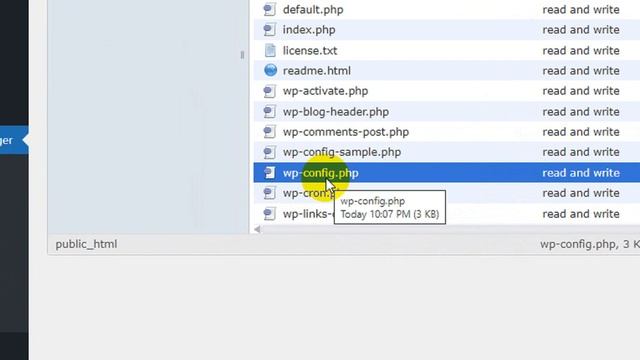Click the wp-blog-header.php file icon

point(269,111)
